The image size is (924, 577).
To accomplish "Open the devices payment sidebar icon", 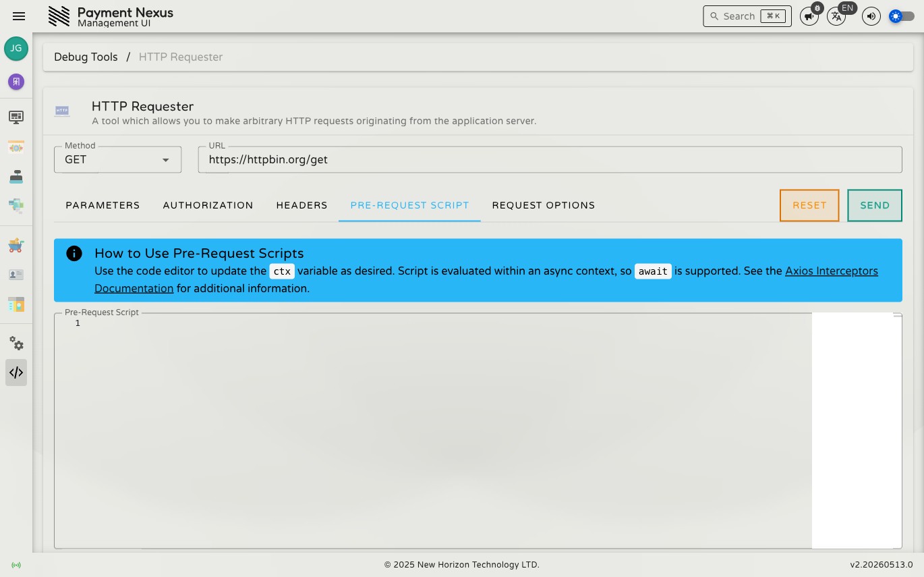I will pyautogui.click(x=16, y=206).
